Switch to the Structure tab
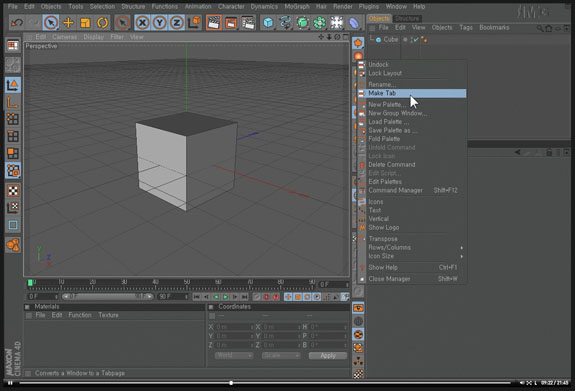575x391 pixels. point(407,18)
